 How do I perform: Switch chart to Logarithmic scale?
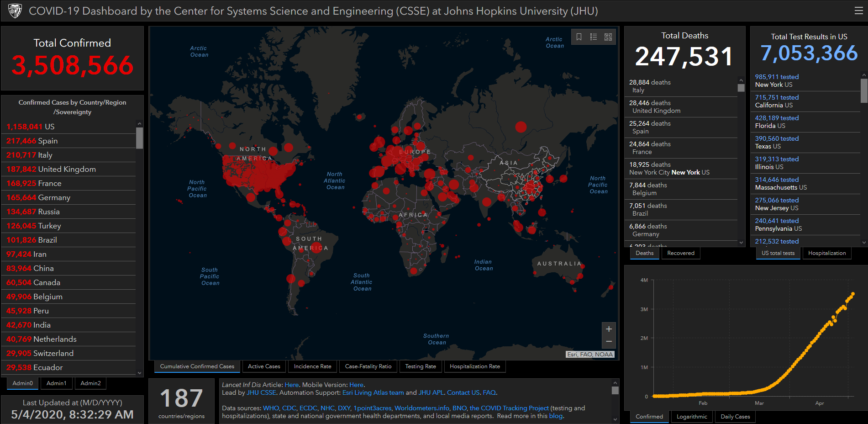point(691,417)
